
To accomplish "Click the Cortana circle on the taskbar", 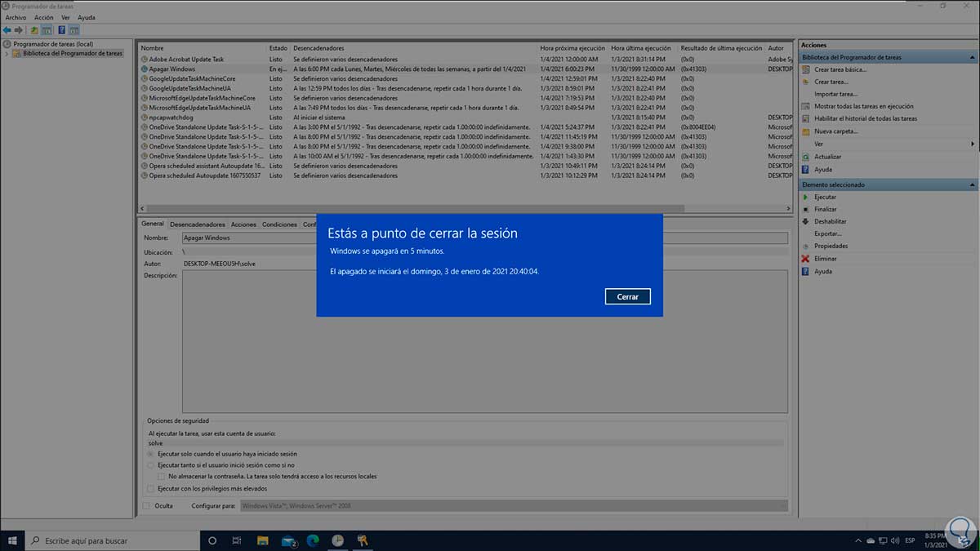I will [x=212, y=540].
